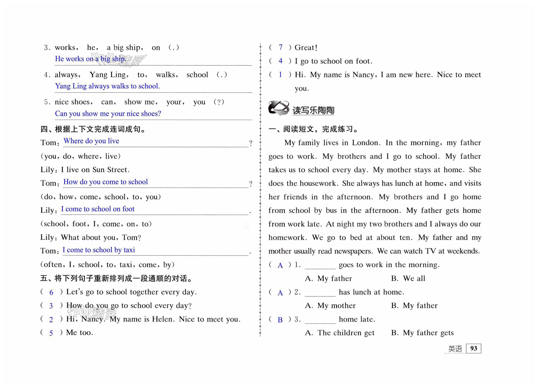Click option 'A. My father' in question 1
Viewport: 540px width, 392px height.
tap(328, 278)
